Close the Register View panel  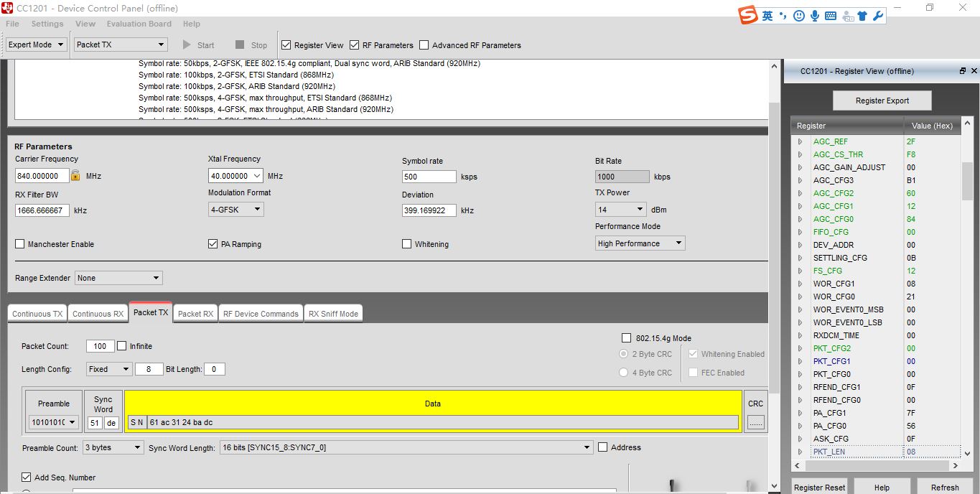974,71
